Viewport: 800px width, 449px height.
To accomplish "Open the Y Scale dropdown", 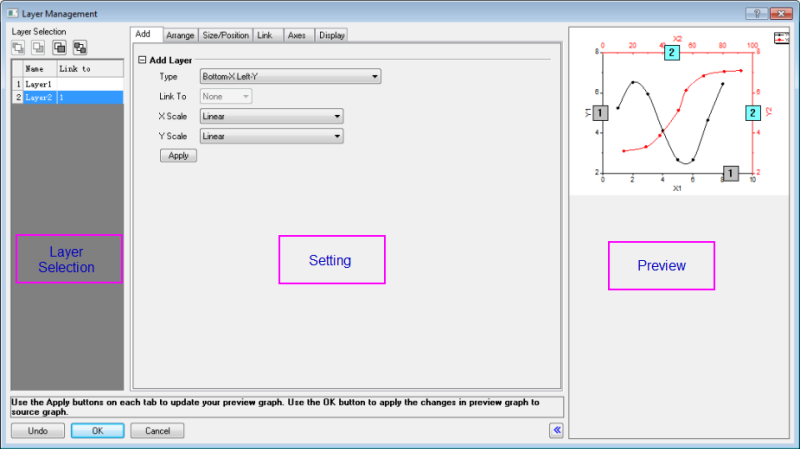I will tap(271, 136).
